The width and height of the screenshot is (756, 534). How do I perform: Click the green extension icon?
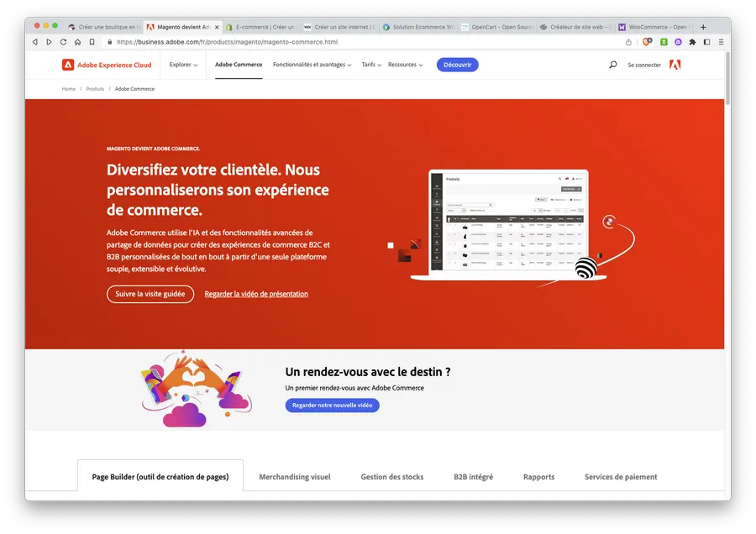664,42
